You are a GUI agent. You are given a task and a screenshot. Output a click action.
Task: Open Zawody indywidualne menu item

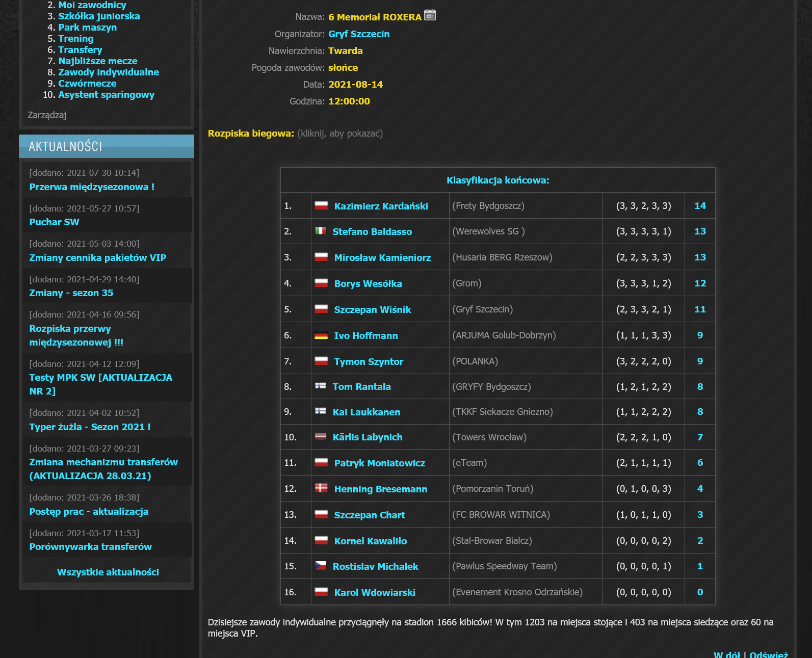point(109,72)
